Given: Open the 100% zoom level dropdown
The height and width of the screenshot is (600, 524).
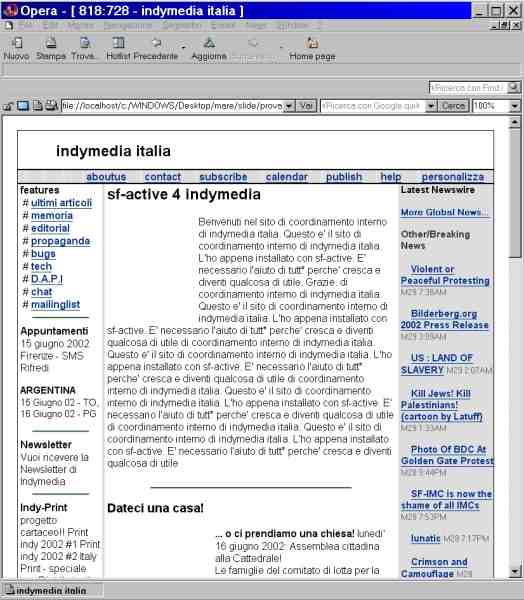Looking at the screenshot, I should 514,106.
